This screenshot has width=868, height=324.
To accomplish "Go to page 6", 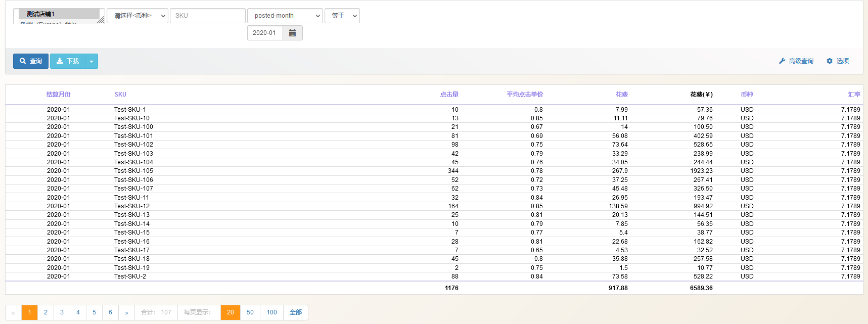I will pos(110,312).
